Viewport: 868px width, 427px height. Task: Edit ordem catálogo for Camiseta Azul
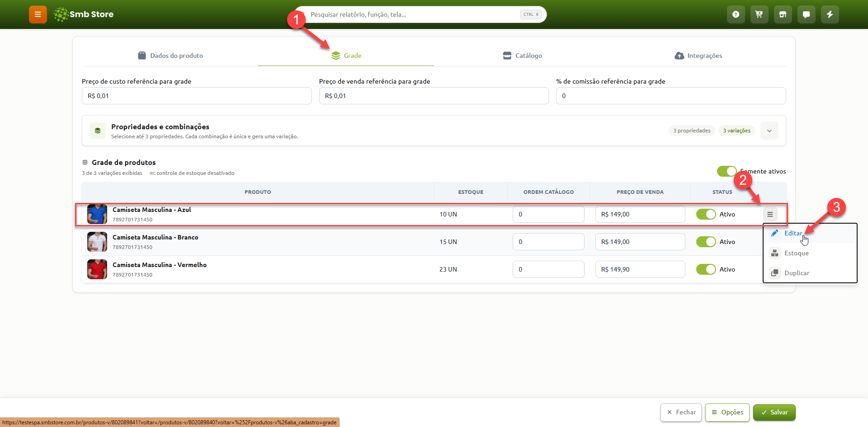tap(548, 214)
